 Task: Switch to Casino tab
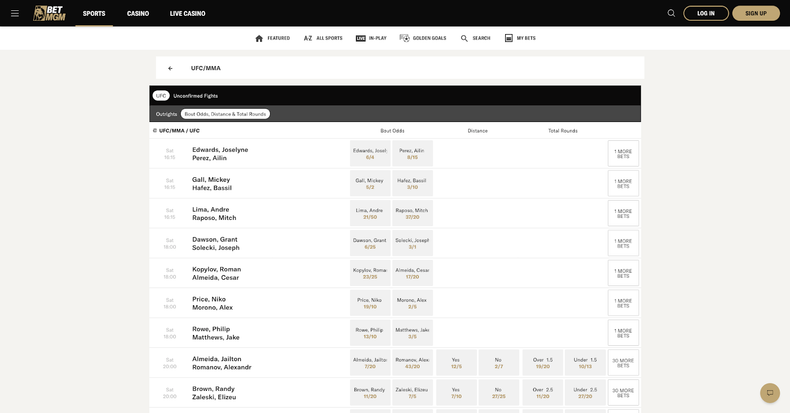tap(138, 13)
